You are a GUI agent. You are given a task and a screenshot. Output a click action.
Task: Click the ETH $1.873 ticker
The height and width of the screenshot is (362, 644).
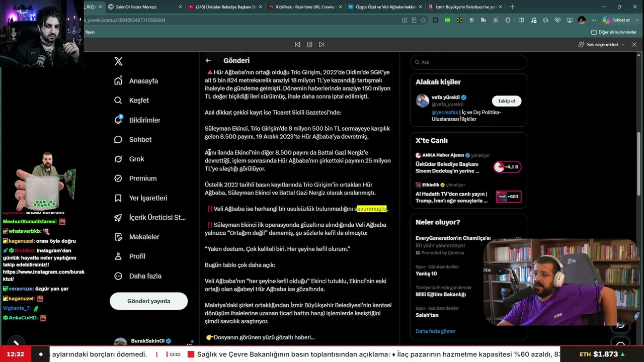[602, 354]
